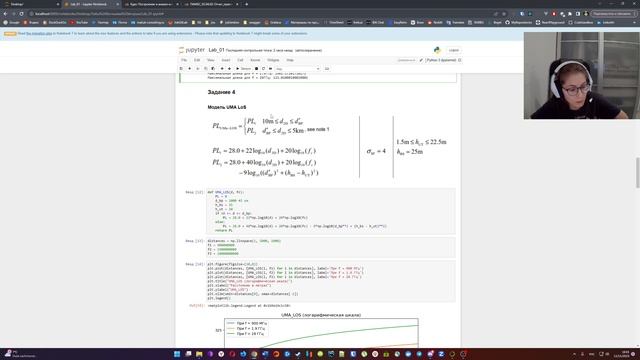Open the Widgets menu in Jupyter
Viewport: 640px width, 360px height.
pyautogui.click(x=273, y=60)
